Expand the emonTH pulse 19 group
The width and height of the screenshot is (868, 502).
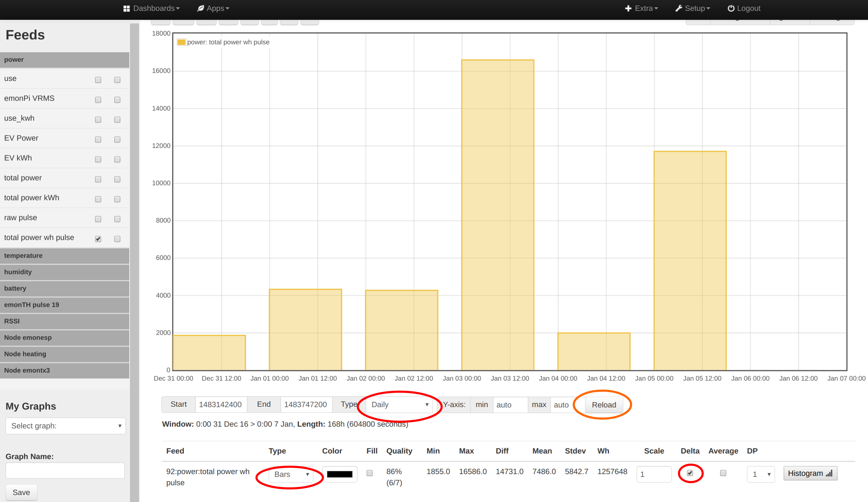coord(65,305)
